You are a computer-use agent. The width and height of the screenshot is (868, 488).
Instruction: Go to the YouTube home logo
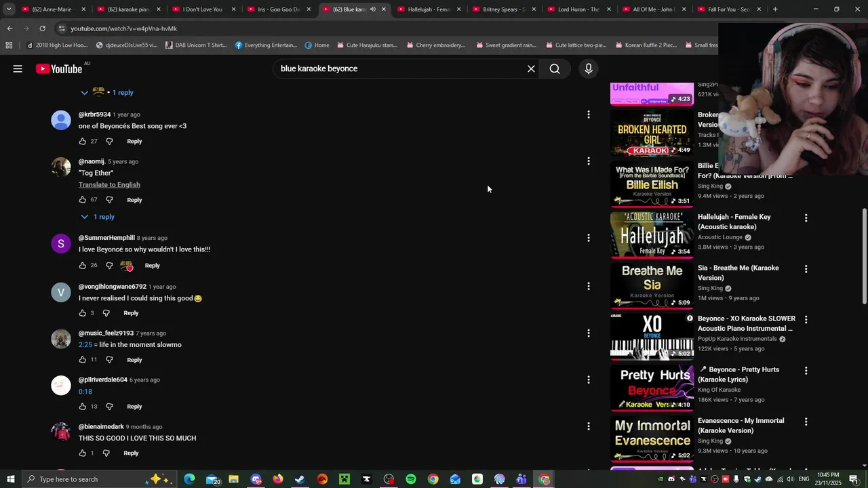(x=59, y=68)
